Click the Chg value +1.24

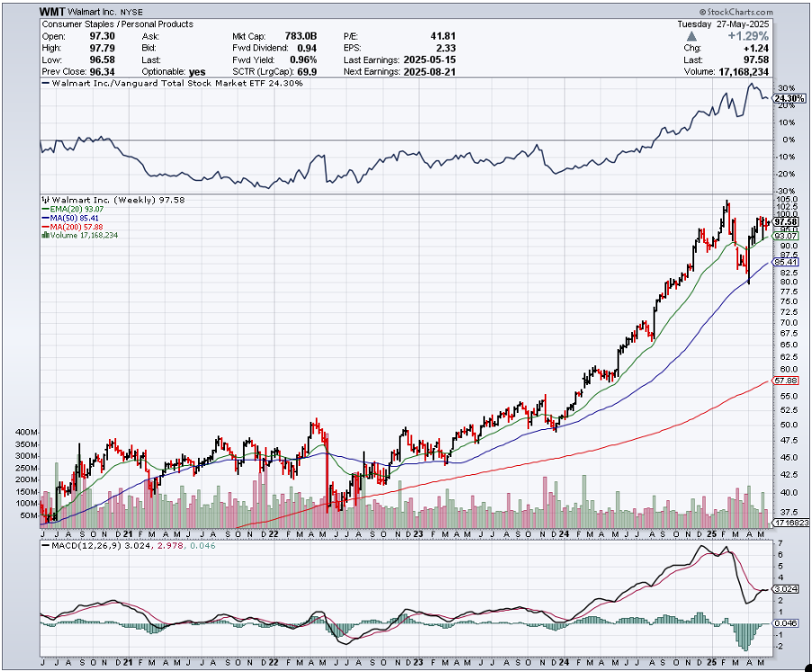tap(757, 48)
